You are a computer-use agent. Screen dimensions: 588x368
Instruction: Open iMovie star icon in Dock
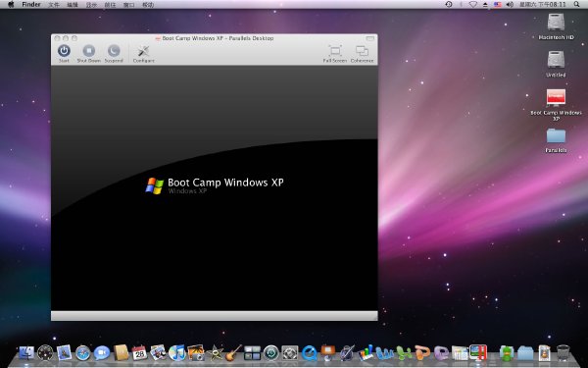tap(215, 352)
